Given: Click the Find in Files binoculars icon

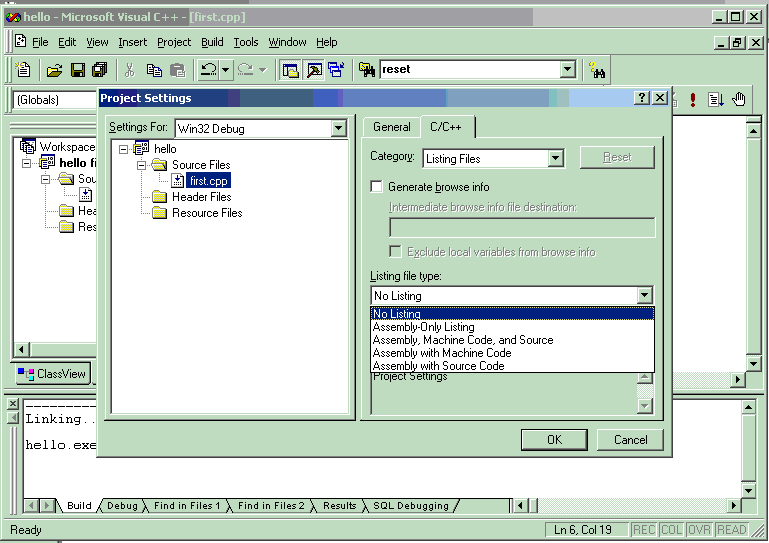Looking at the screenshot, I should point(366,70).
